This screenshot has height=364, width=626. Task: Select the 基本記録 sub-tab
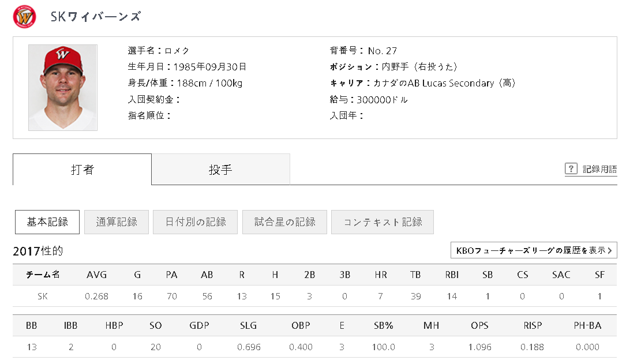(47, 222)
